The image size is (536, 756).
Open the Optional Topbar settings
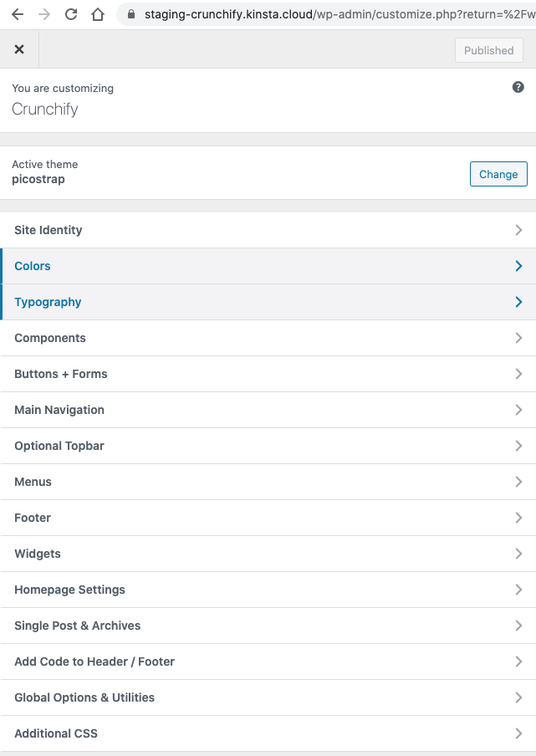pos(268,446)
